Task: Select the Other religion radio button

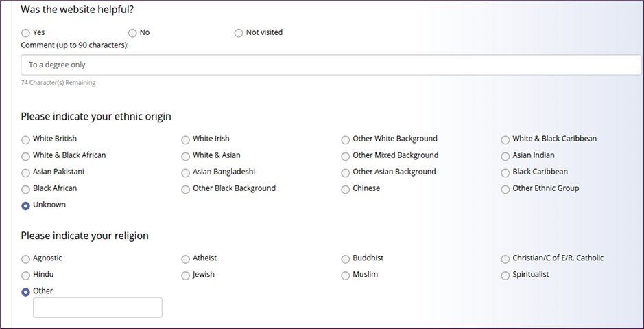Action: [x=25, y=292]
